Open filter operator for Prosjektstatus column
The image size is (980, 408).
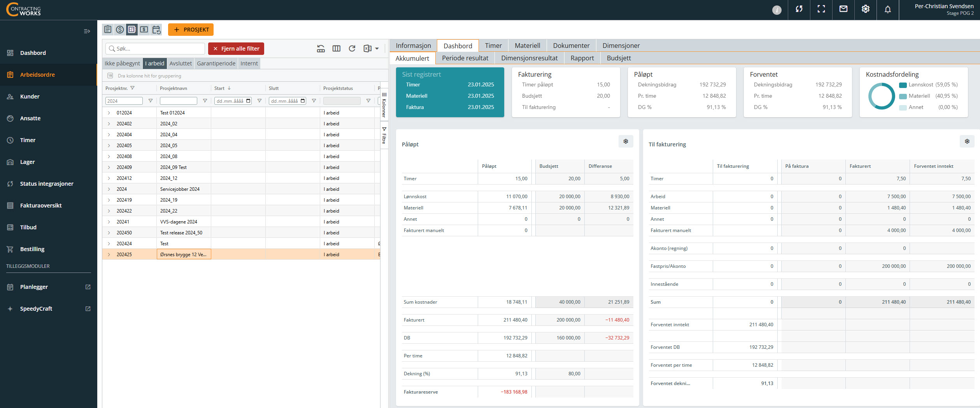(x=368, y=101)
